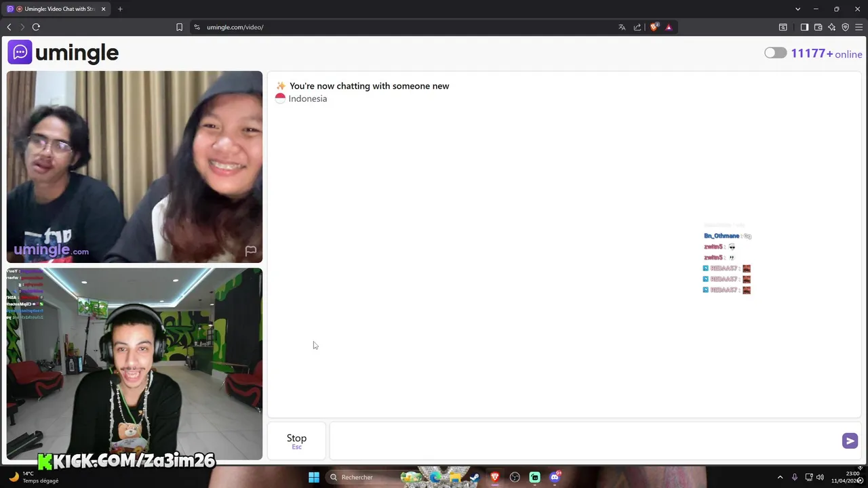Screen dimensions: 868x488
Task: Open volume control in system tray
Action: 820,477
